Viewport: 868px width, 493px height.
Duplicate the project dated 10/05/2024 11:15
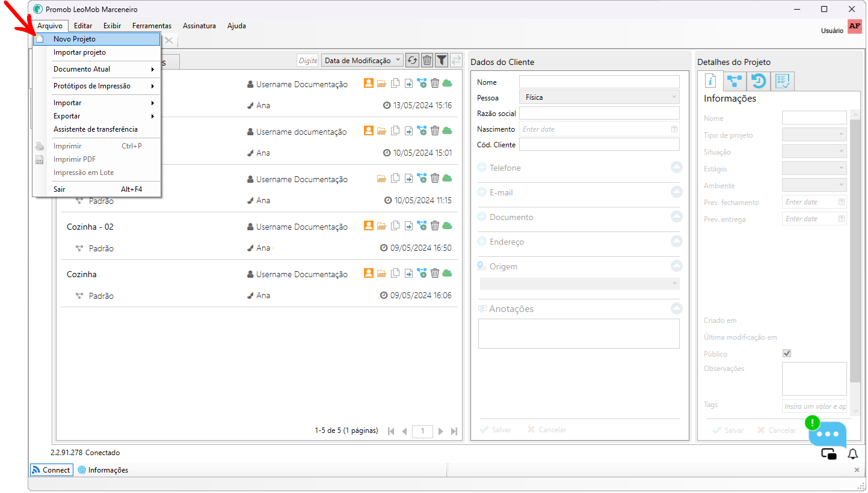click(395, 179)
